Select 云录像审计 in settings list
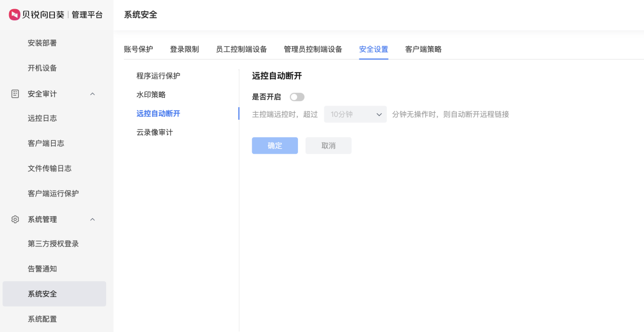This screenshot has height=332, width=644. (155, 132)
